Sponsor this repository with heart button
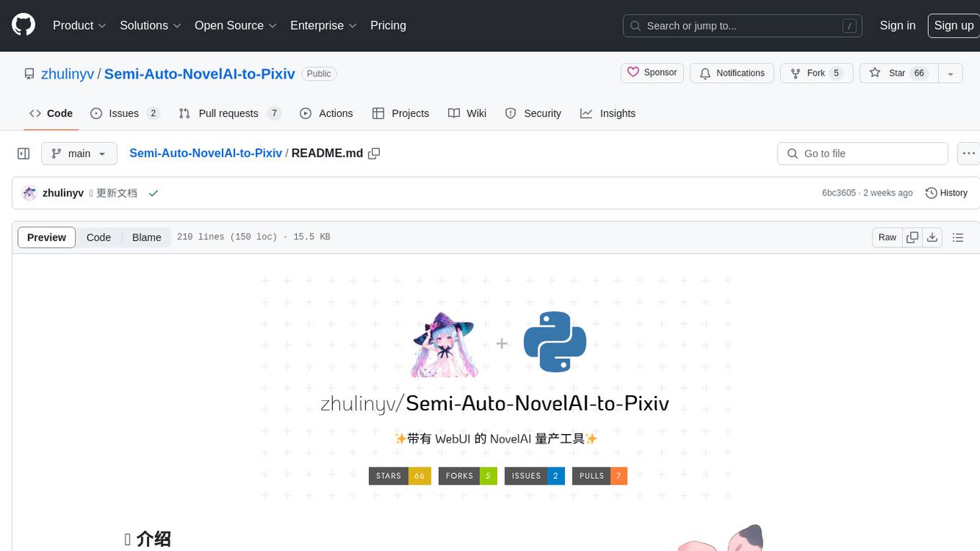Viewport: 980px width, 551px height. (x=652, y=73)
